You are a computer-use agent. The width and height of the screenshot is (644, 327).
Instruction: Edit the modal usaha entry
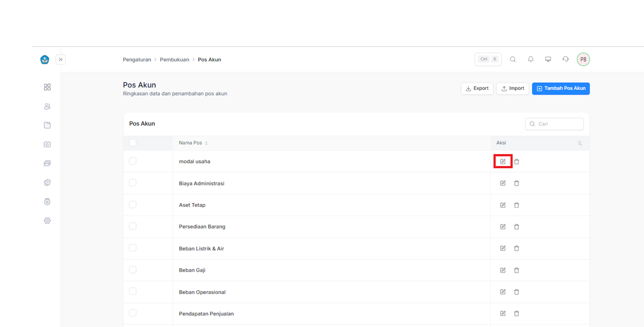click(x=503, y=161)
